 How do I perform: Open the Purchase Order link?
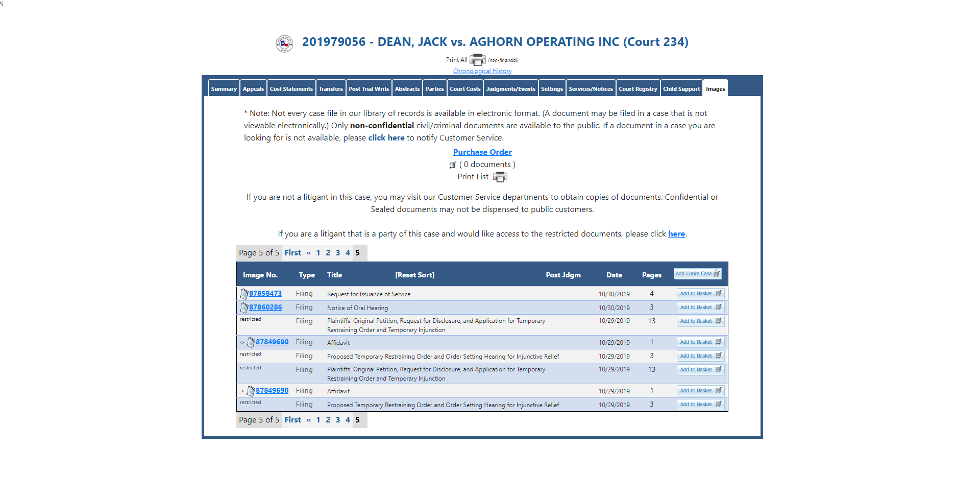482,152
